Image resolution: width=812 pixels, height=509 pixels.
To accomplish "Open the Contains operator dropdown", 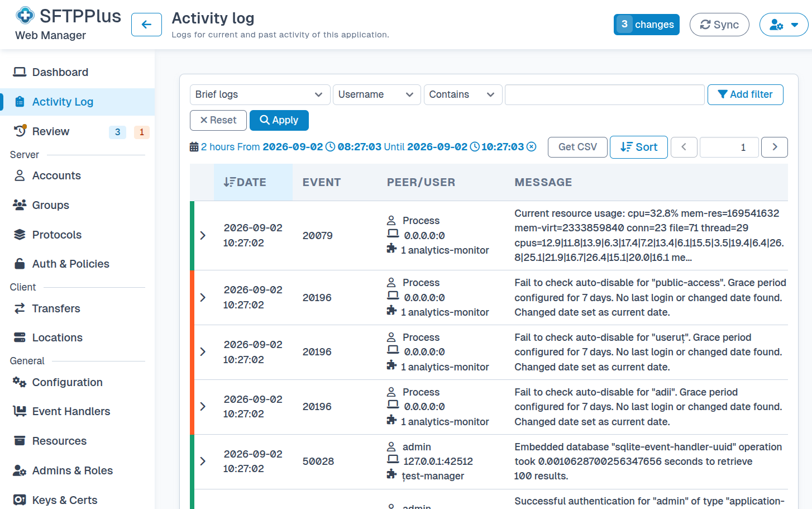I will click(x=463, y=94).
